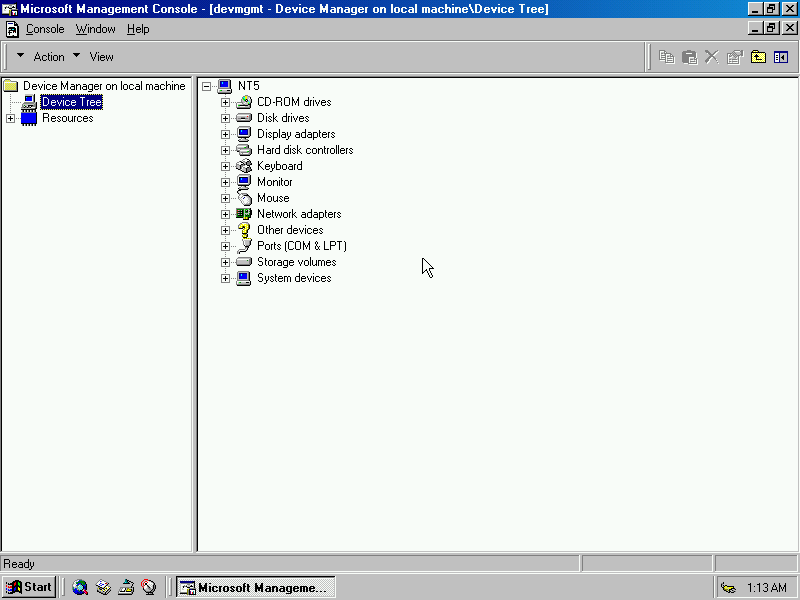Click the Resources node icon in left pane
This screenshot has width=800, height=600.
coord(29,118)
